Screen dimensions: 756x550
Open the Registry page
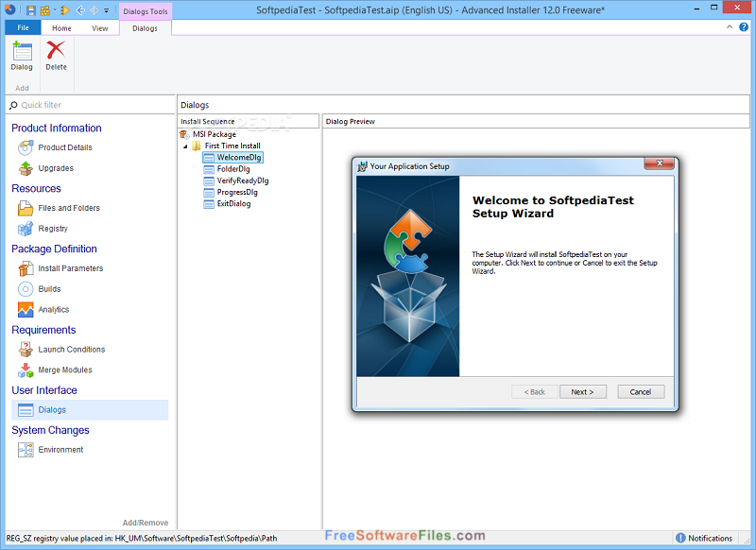click(x=53, y=229)
